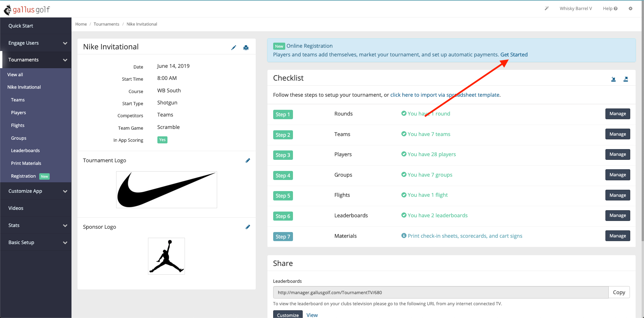This screenshot has width=644, height=318.
Task: Open the Help menu
Action: 610,8
